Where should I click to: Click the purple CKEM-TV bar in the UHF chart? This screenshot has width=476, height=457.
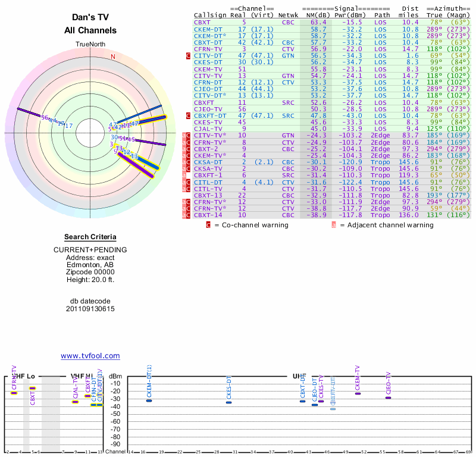(x=358, y=393)
